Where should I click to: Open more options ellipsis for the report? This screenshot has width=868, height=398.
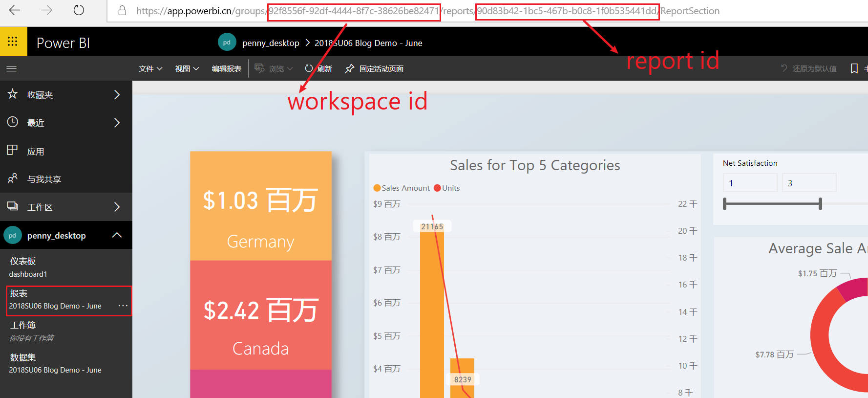tap(123, 306)
